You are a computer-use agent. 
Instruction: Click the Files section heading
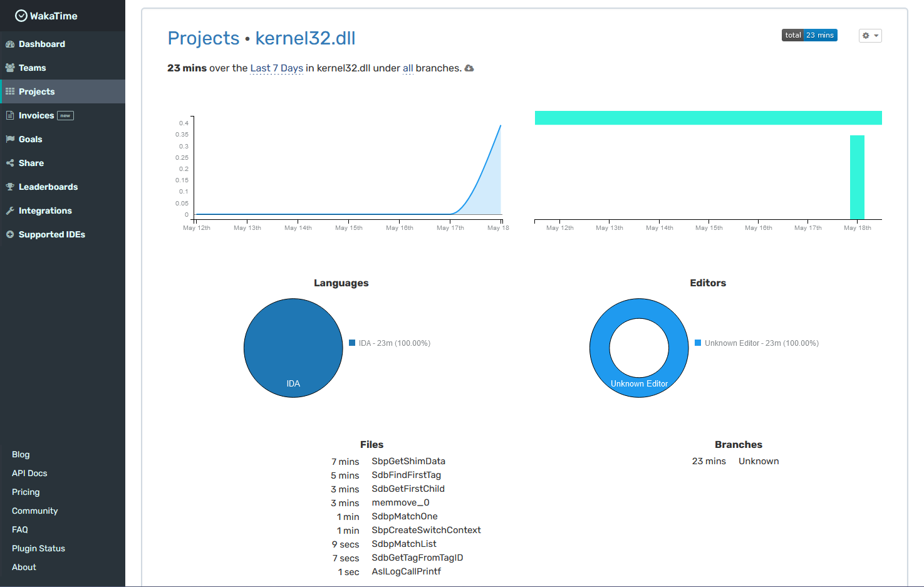click(x=371, y=445)
